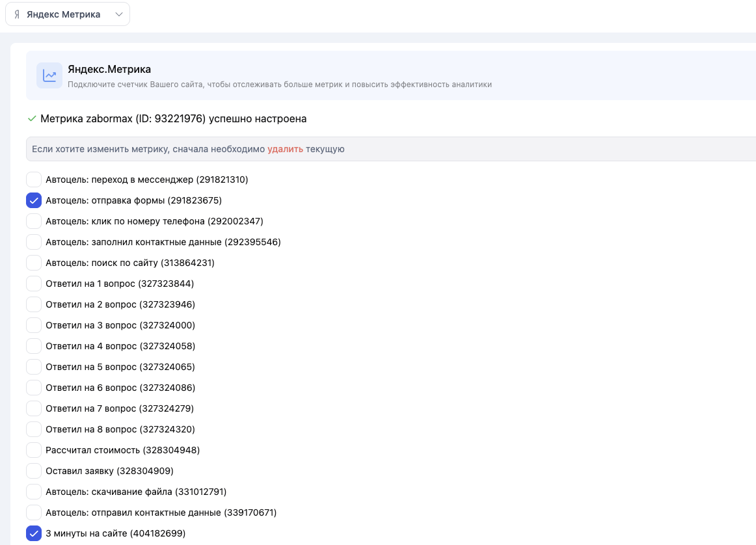The image size is (756, 545).
Task: Click the Я logo in the dropdown
Action: point(17,14)
